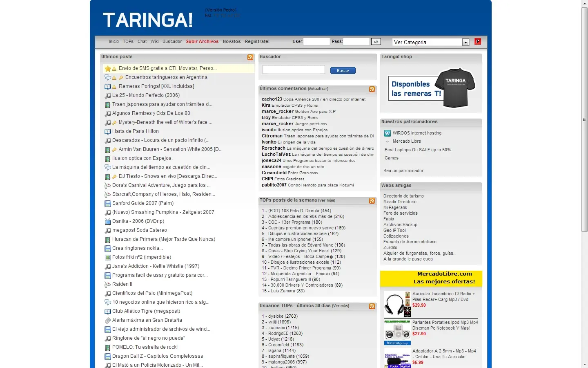Open the RSS feed for Usuarios TOPs
Viewport: 588px width, 368px height.
point(372,306)
